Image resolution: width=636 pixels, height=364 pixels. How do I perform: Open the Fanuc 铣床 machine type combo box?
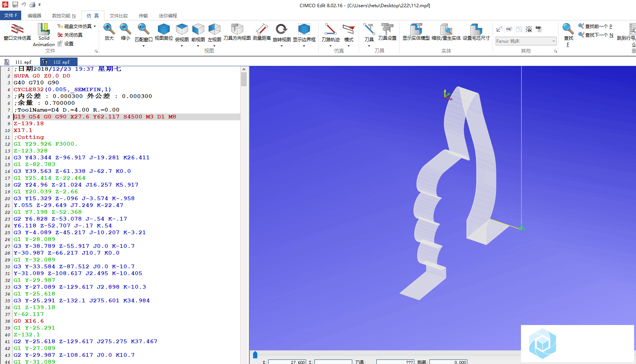click(x=526, y=41)
